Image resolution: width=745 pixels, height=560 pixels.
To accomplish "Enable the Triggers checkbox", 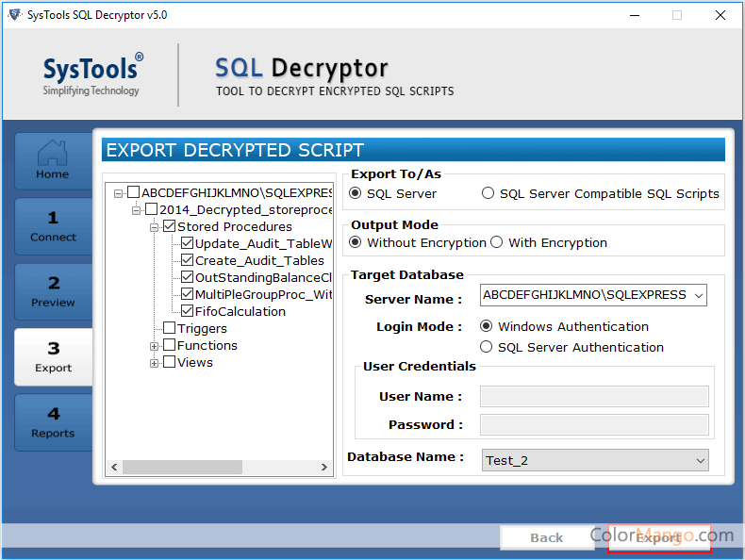I will [x=169, y=328].
